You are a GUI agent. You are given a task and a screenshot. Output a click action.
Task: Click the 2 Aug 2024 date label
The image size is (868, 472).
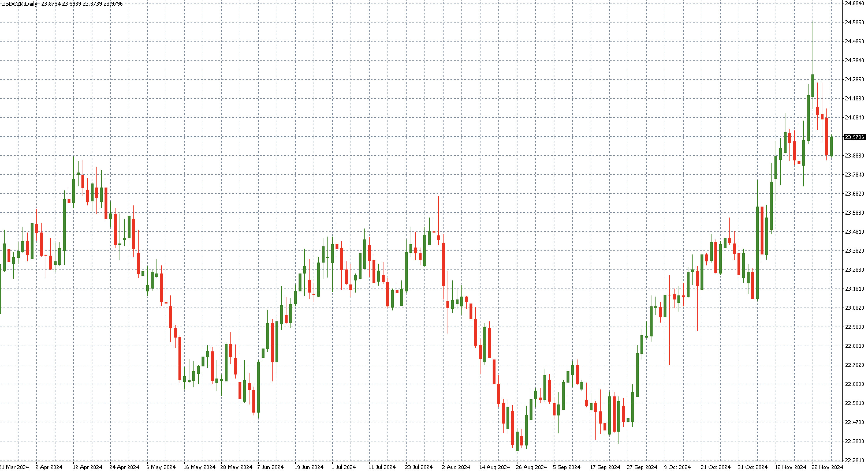tap(456, 467)
